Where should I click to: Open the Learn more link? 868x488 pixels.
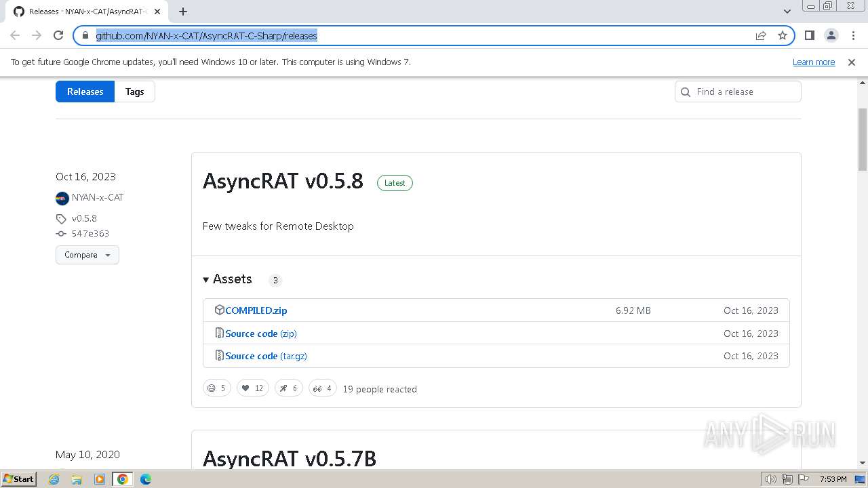tap(814, 62)
